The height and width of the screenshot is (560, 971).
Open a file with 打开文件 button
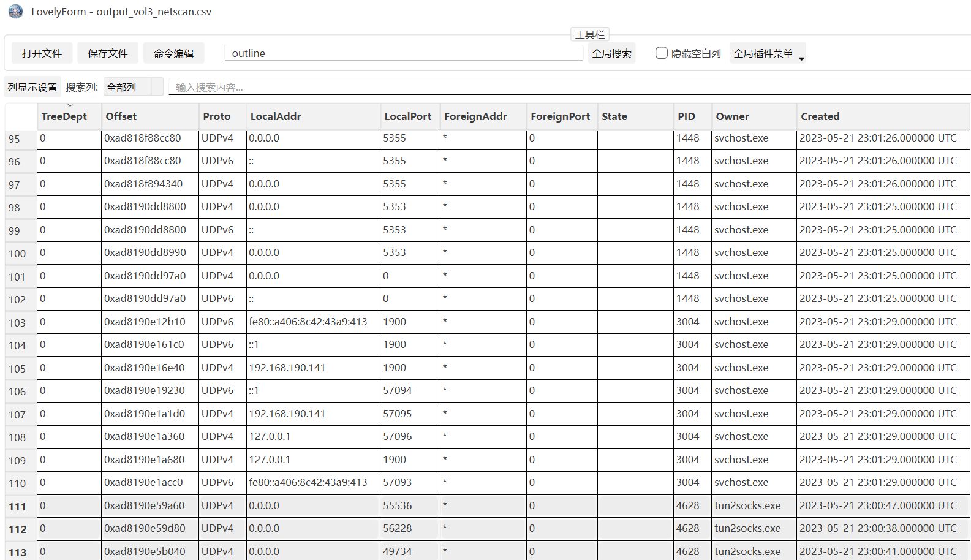(42, 53)
